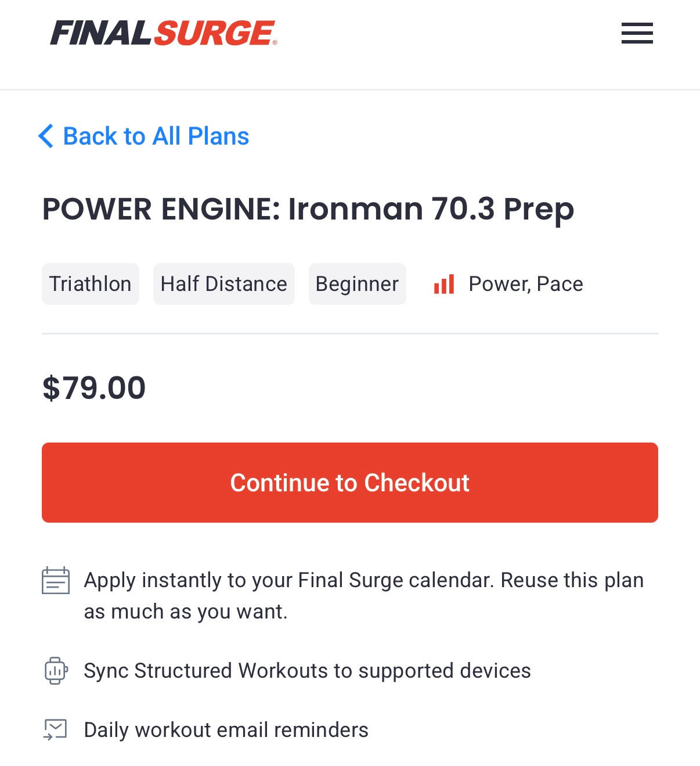Click the "as much as you want" line
The width and height of the screenshot is (700, 766).
pyautogui.click(x=186, y=612)
